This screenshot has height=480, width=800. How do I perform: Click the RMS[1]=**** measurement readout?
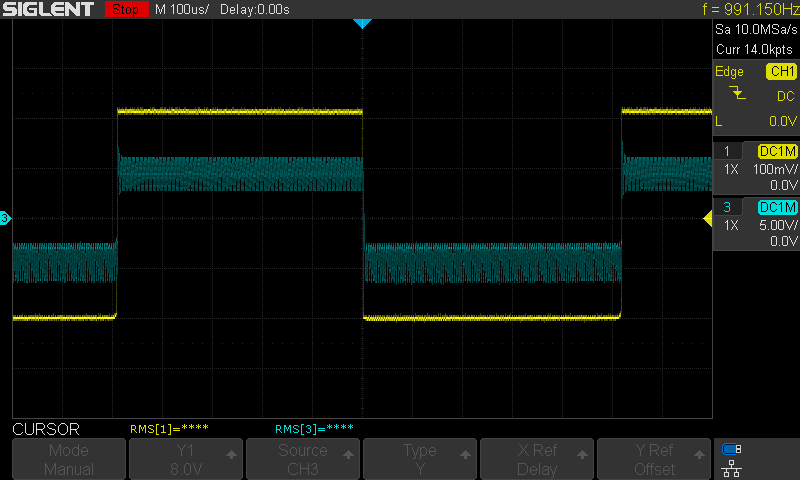coord(169,429)
